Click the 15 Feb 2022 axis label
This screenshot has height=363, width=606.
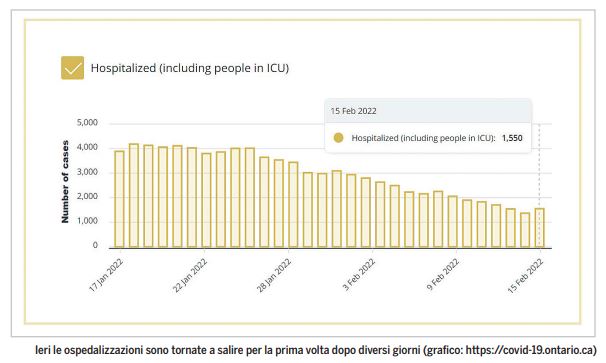pos(525,275)
